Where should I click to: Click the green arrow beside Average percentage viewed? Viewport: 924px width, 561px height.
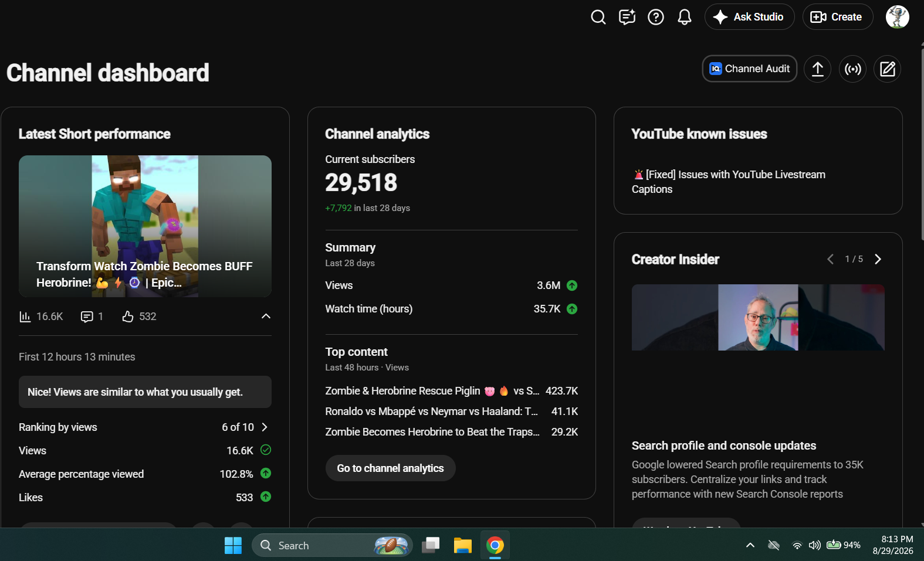[x=266, y=473]
